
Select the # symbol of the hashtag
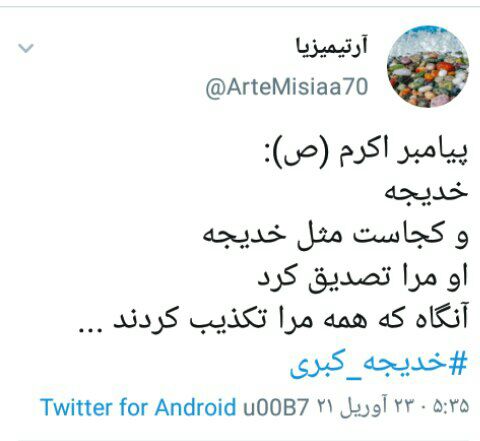458,363
